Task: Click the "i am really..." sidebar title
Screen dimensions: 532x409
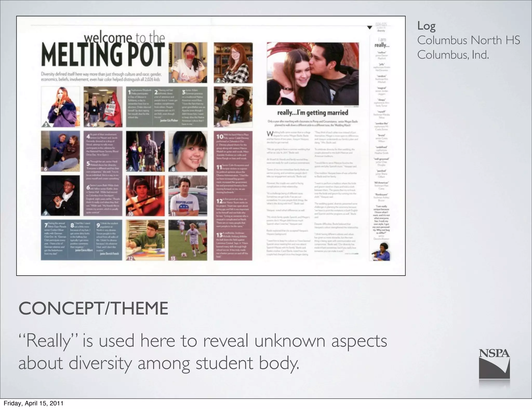Action: 382,43
